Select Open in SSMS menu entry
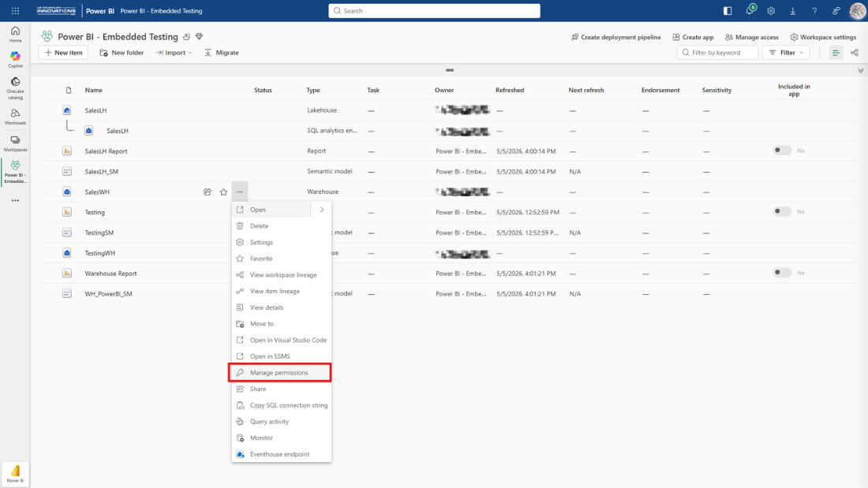Screen dimensions: 868x488 click(x=281, y=356)
